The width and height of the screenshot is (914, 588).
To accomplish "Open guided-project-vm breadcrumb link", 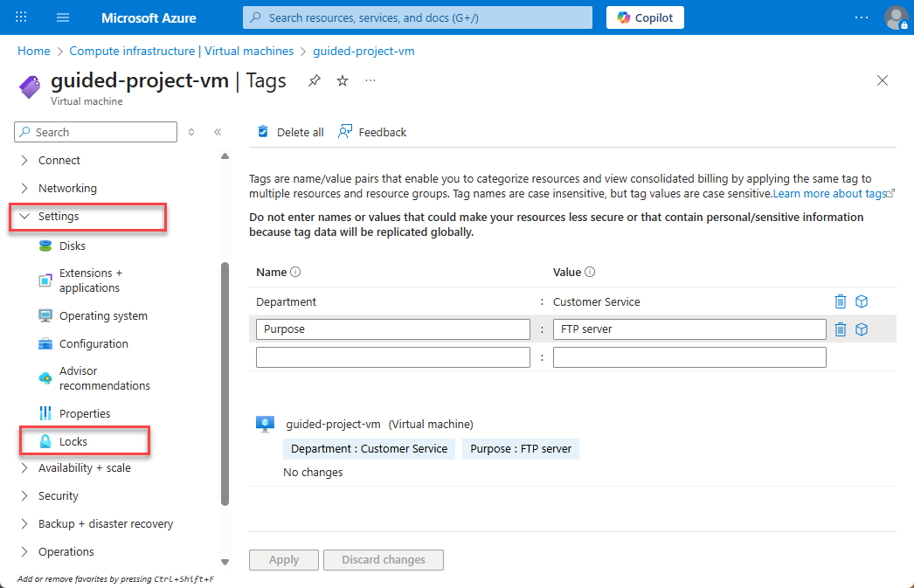I will point(364,51).
